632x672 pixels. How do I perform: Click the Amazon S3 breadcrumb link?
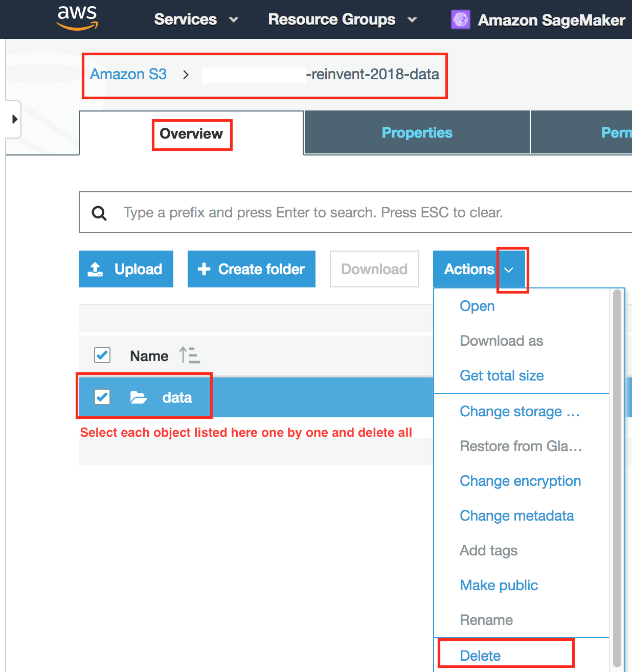[x=128, y=74]
